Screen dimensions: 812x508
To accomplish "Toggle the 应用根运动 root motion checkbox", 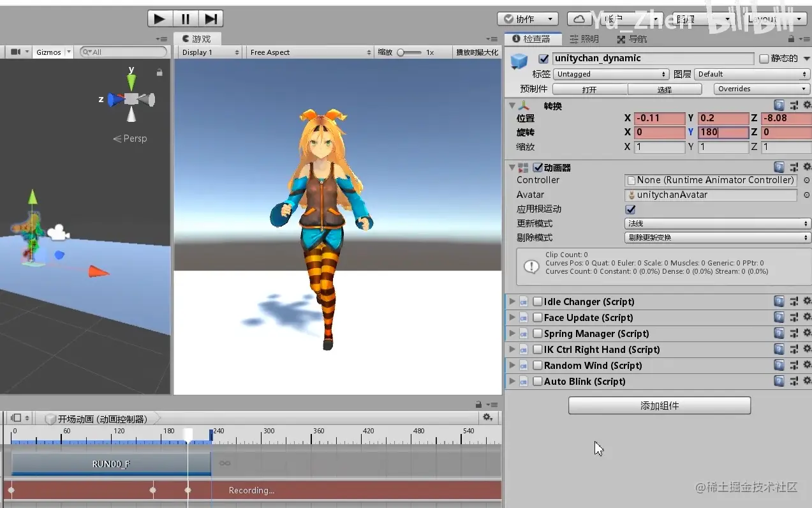I will (631, 209).
